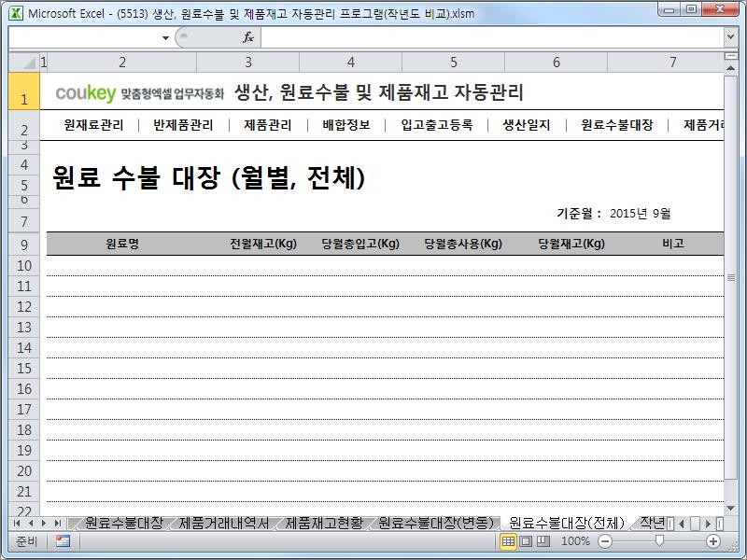The image size is (747, 560).
Task: Click the horizontal scrollbar right arrow
Action: (709, 524)
